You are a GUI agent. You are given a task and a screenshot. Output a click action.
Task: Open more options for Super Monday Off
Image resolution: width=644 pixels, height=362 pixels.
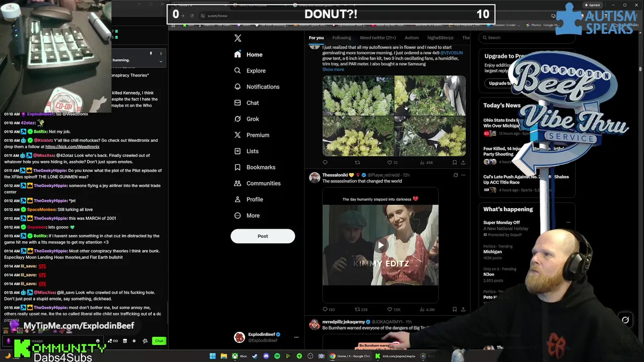pos(568,222)
